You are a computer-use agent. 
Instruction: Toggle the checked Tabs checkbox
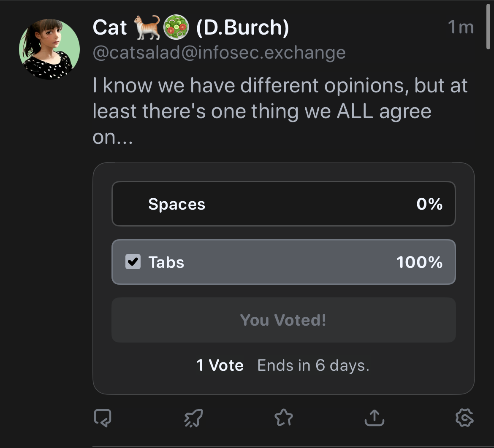tap(133, 262)
